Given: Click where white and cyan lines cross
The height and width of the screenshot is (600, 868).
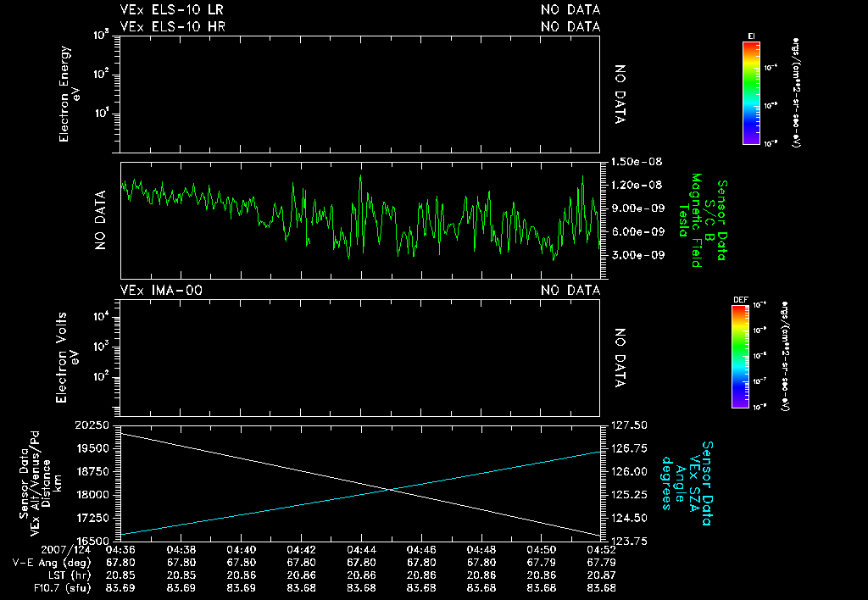Looking at the screenshot, I should pos(390,489).
